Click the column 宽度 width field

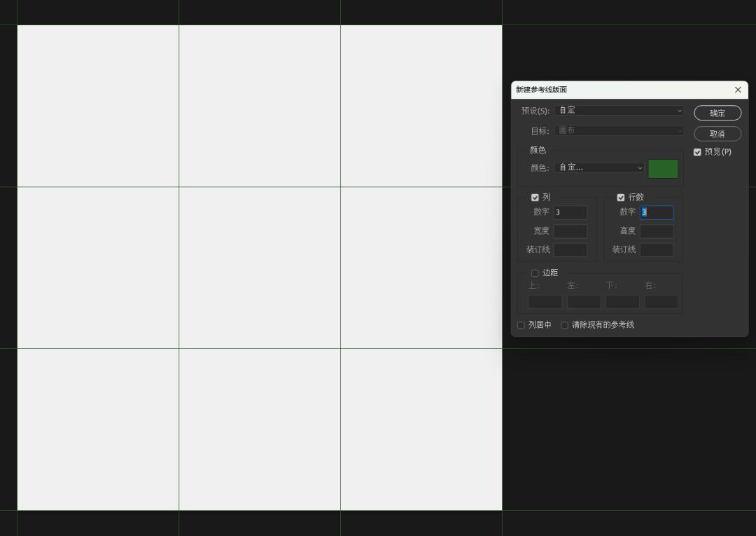pos(570,231)
